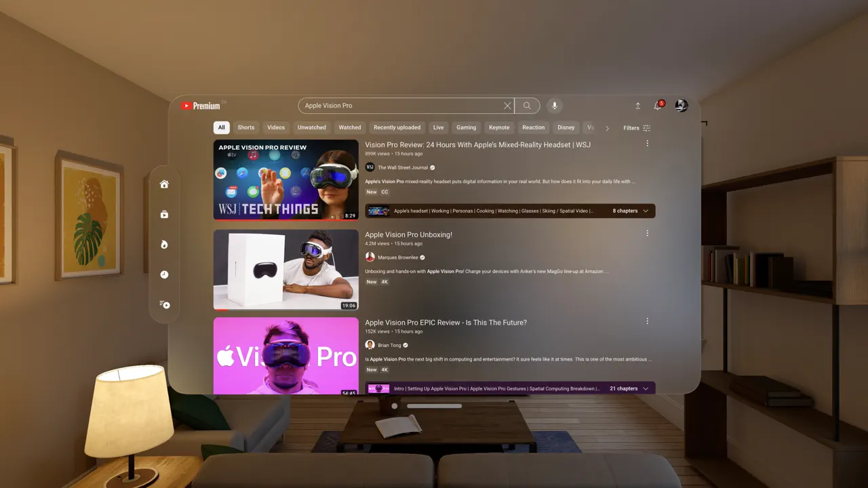Open the account profile avatar
The image size is (868, 488).
click(x=682, y=106)
